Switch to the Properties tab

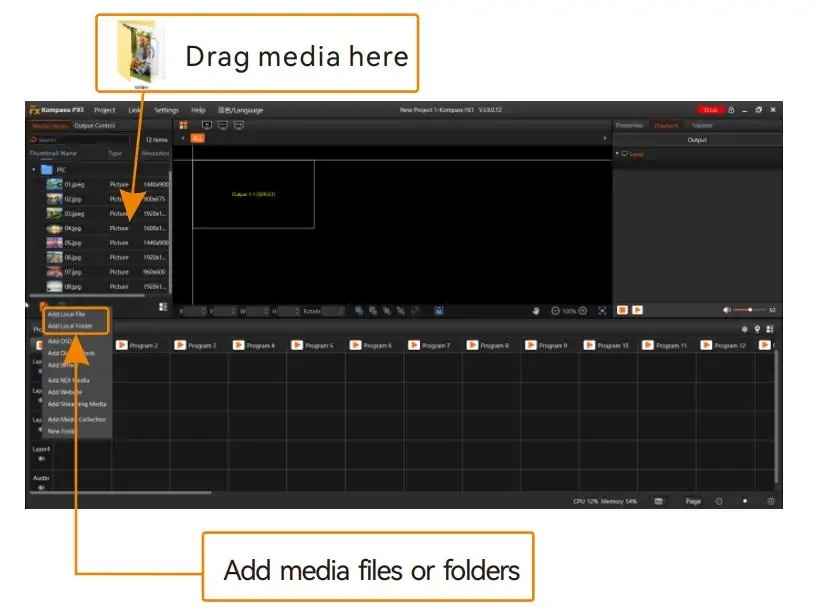(629, 126)
